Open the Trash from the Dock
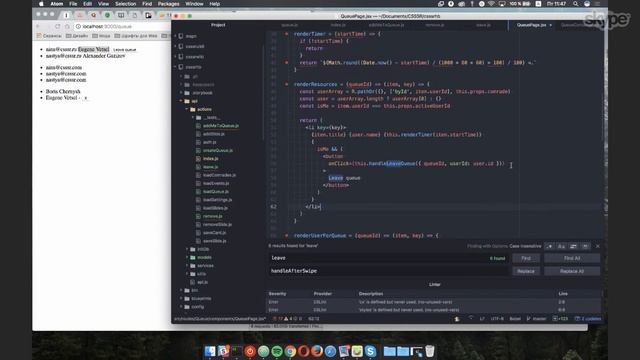This screenshot has height=360, width=640. coord(430,351)
